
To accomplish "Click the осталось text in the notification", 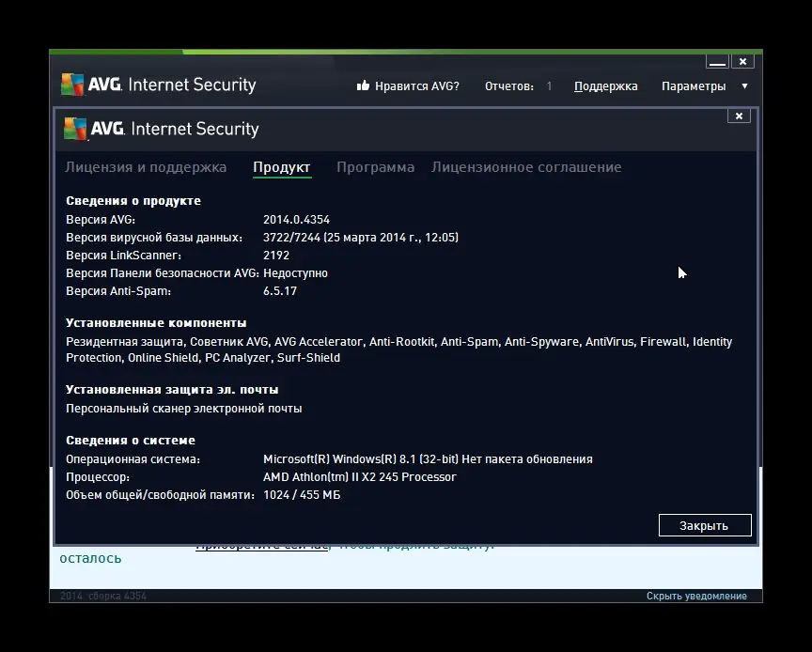I will (90, 558).
